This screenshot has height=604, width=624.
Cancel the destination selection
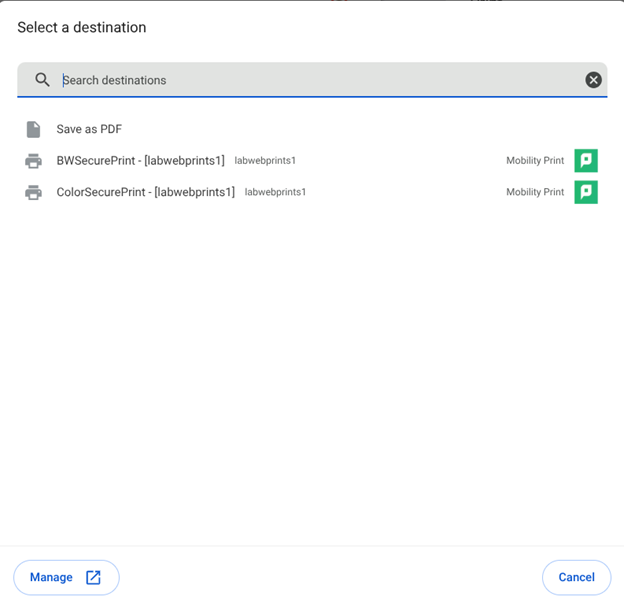tap(576, 577)
